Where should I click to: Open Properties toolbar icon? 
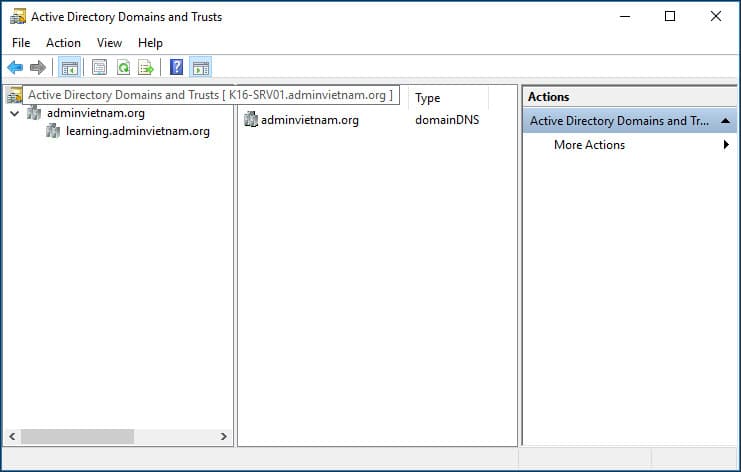[x=99, y=68]
